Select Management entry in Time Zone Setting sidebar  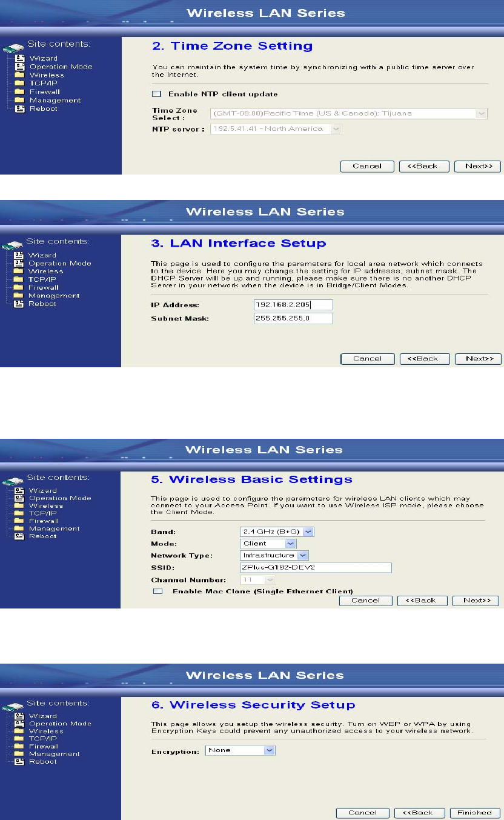(55, 101)
